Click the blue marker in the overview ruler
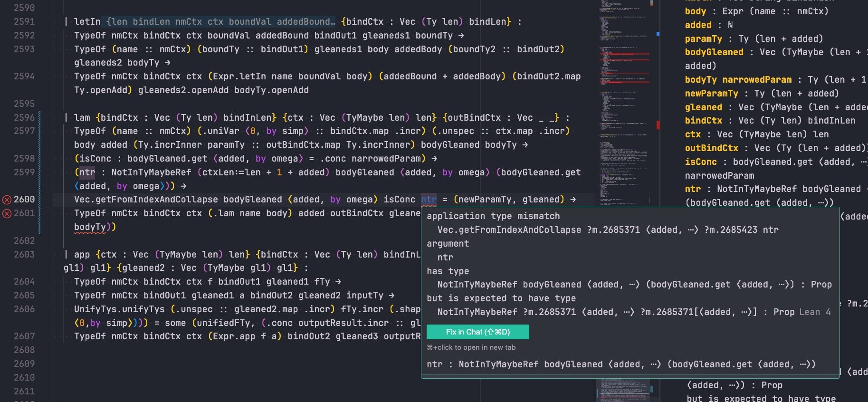The width and height of the screenshot is (868, 402). pos(658,34)
